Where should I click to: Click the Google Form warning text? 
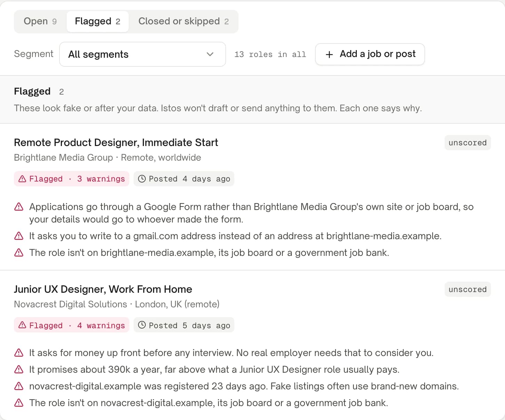click(251, 213)
